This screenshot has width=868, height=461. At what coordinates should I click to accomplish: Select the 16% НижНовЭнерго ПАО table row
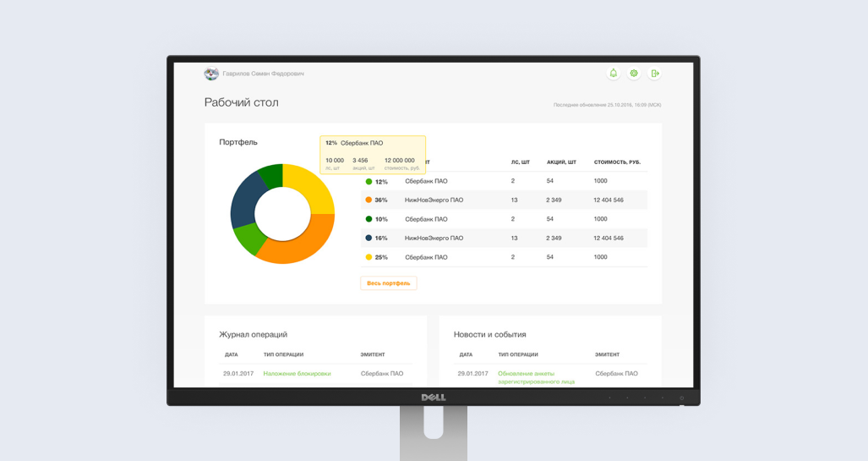[x=504, y=239]
